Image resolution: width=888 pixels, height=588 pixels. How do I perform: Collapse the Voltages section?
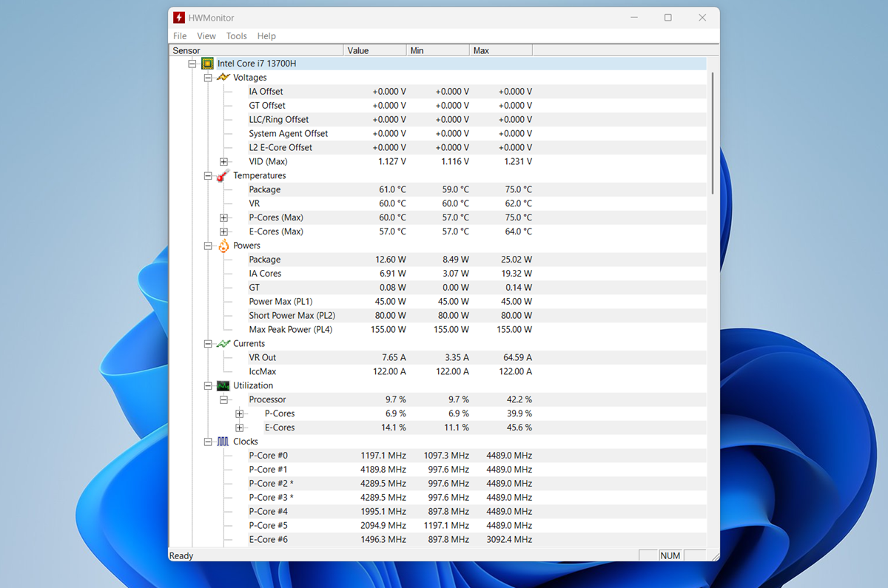(208, 78)
